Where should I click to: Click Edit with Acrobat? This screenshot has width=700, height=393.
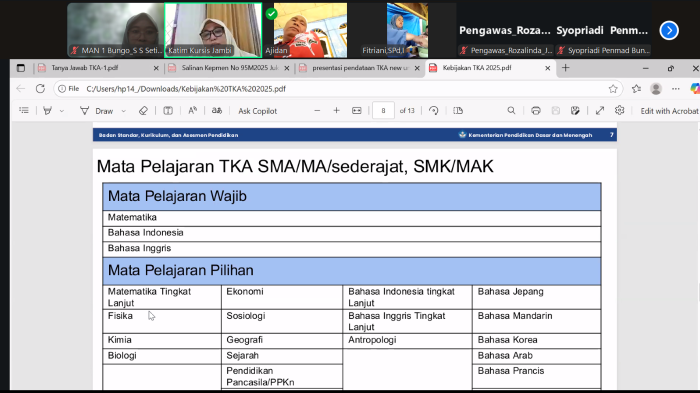pos(669,111)
